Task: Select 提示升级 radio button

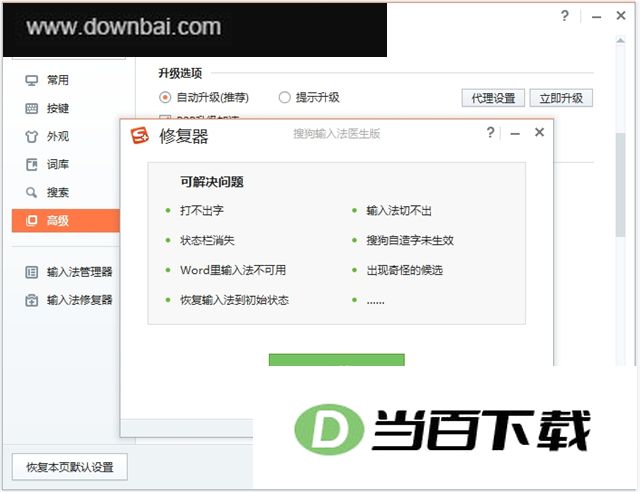Action: (x=284, y=97)
